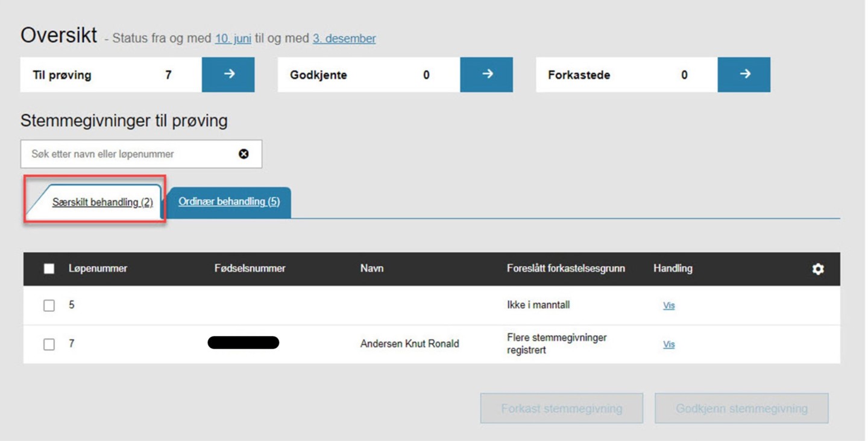Click Vis for the Ikke i manntall row

coord(668,306)
